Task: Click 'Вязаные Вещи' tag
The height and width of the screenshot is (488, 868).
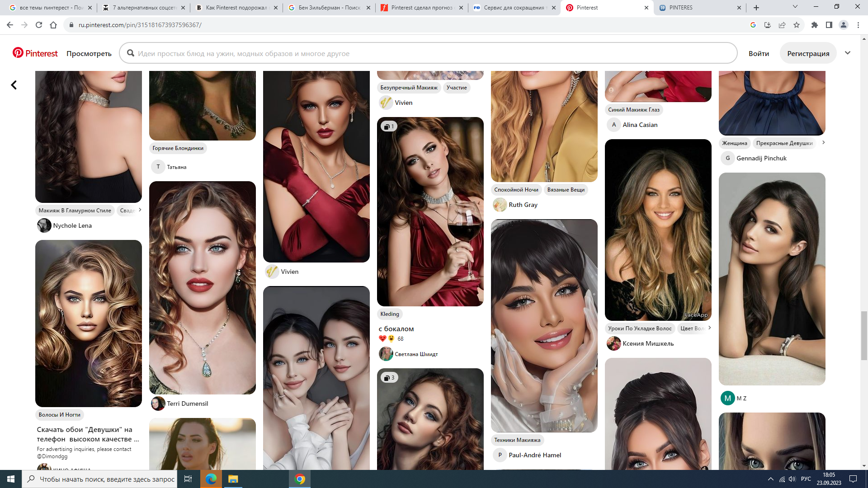Action: pos(566,190)
